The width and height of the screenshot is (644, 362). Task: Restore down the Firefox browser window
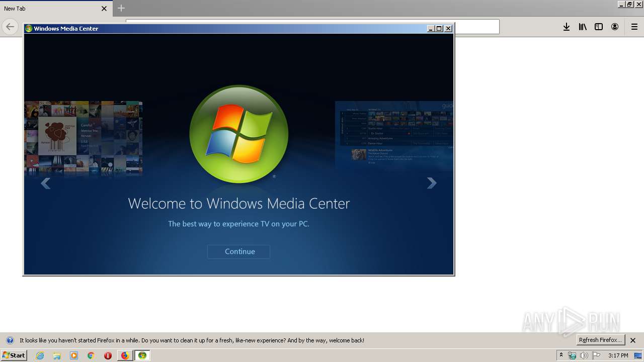pos(630,4)
